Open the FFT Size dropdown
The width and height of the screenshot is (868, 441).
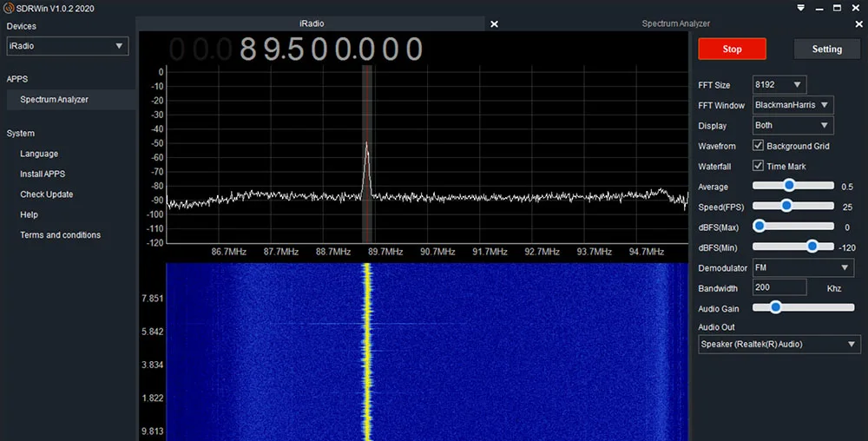point(779,85)
